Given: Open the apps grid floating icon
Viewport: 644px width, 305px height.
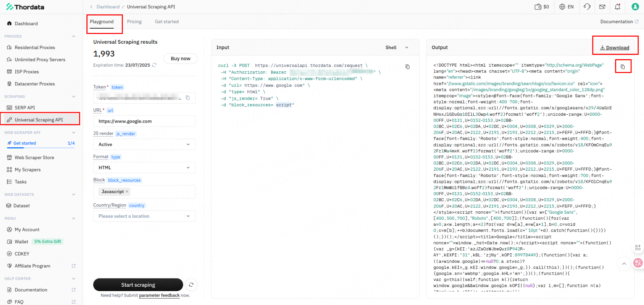Looking at the screenshot, I should tap(638, 248).
